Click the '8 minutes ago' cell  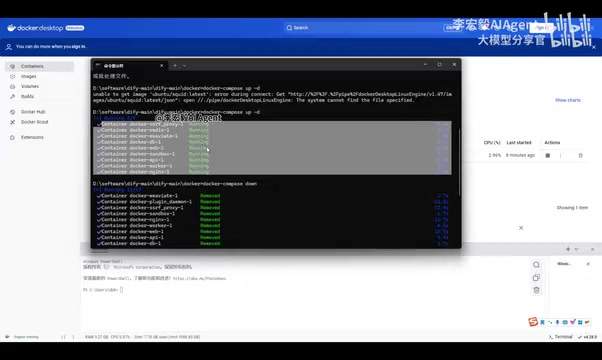[520, 155]
